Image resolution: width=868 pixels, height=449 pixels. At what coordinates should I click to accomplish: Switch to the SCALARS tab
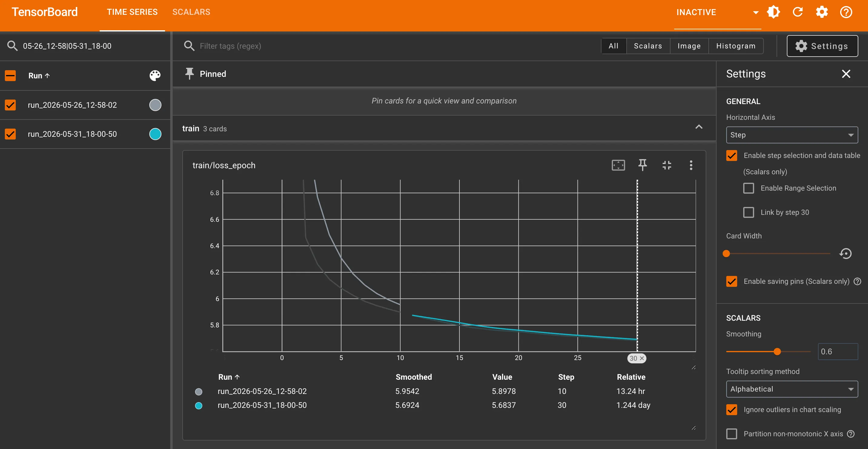click(x=191, y=12)
